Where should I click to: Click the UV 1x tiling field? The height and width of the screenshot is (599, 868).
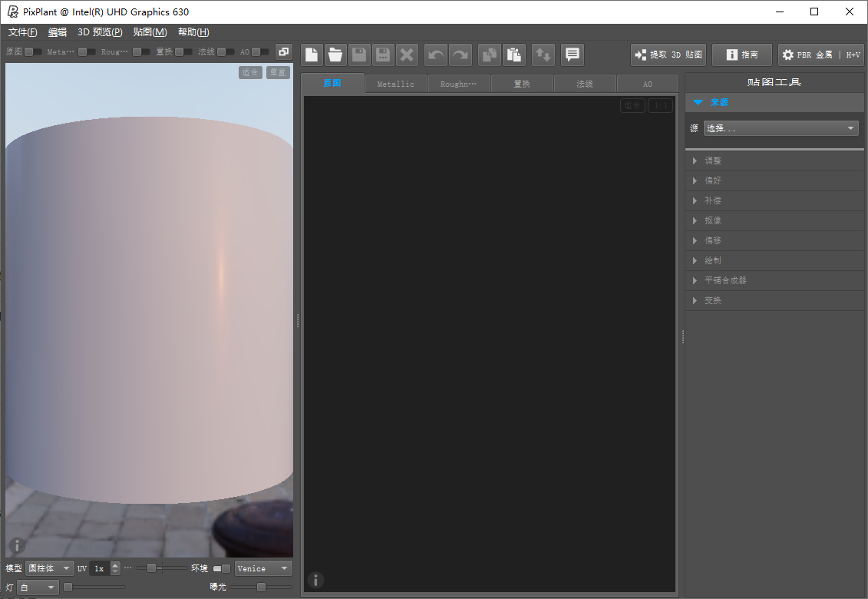pyautogui.click(x=100, y=568)
